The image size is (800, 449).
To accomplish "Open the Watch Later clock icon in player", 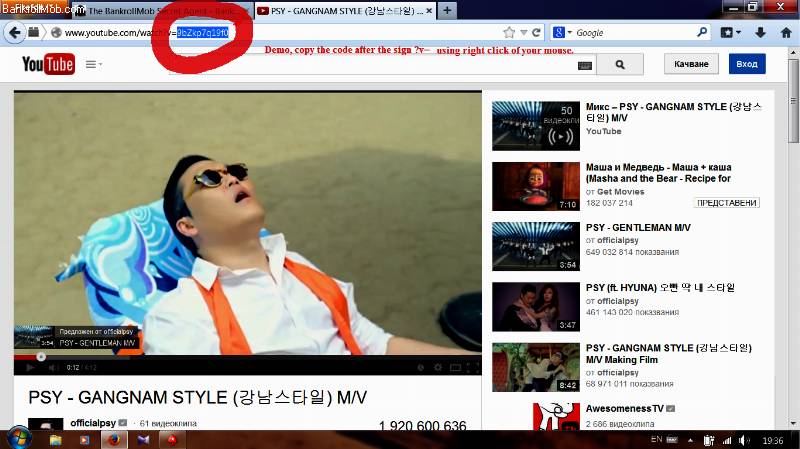I will pyautogui.click(x=420, y=367).
